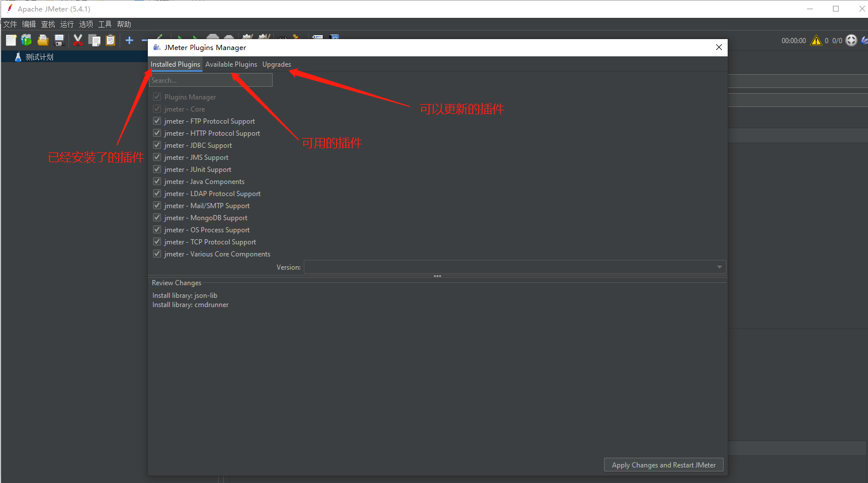Switch to the Available Plugins tab
Image resolution: width=868 pixels, height=483 pixels.
coord(231,64)
